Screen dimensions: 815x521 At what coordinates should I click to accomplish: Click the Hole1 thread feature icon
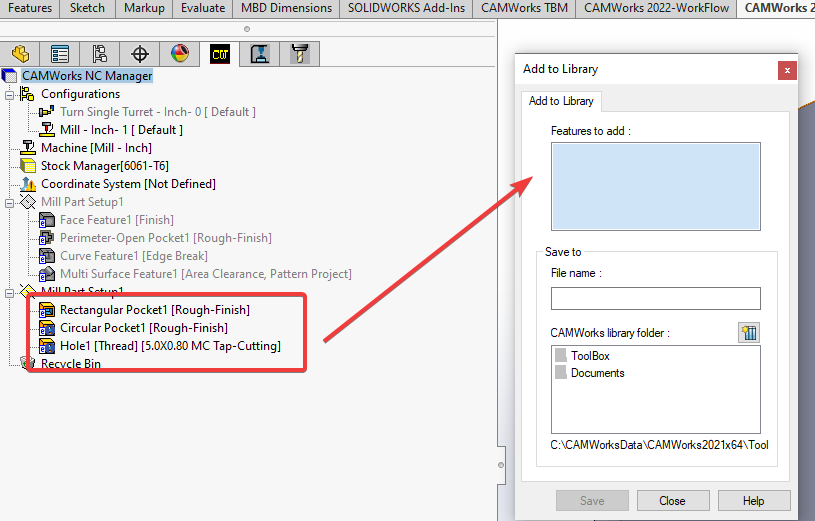[x=47, y=346]
